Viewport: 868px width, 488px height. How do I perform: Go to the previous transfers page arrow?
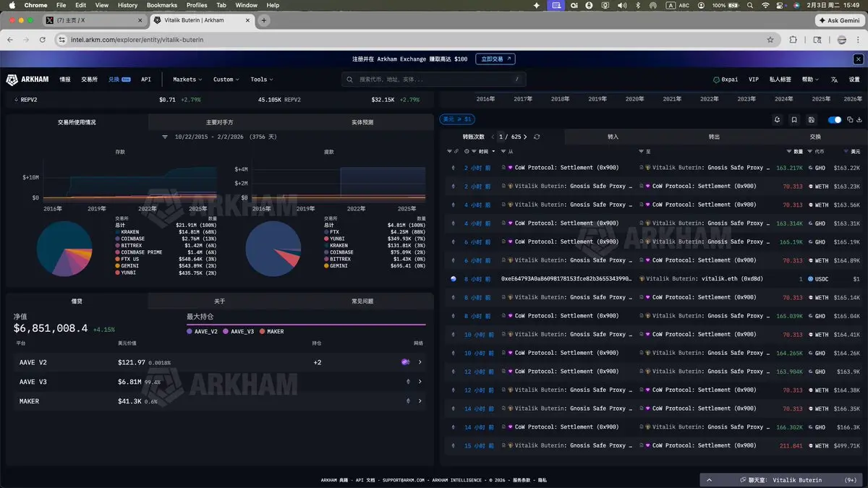493,137
